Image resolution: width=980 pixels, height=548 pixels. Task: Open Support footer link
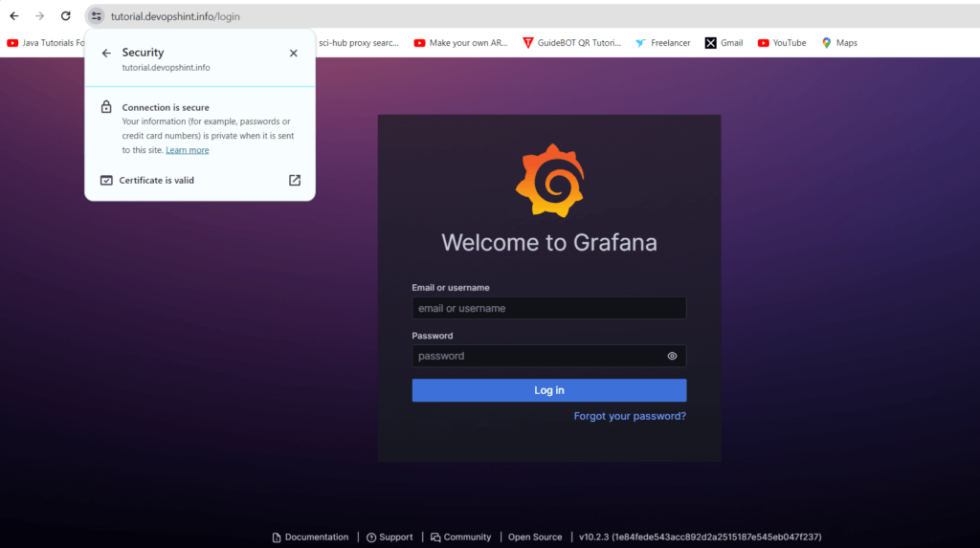(390, 537)
